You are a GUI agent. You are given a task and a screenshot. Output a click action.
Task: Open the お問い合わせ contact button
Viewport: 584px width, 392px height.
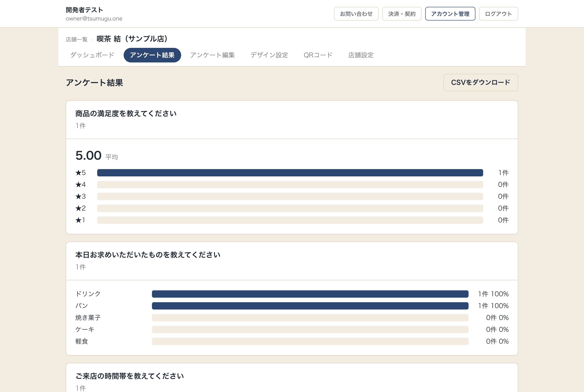[356, 14]
